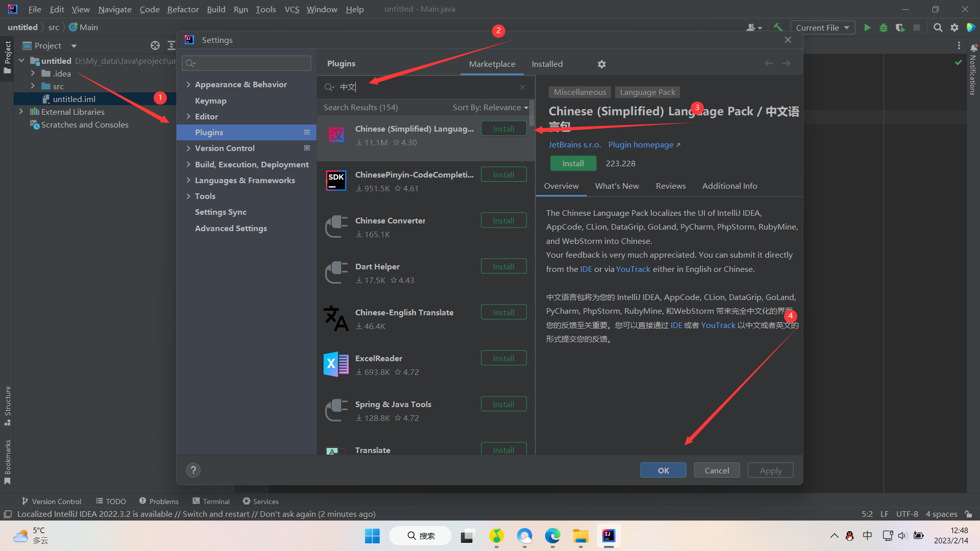This screenshot has height=551, width=980.
Task: Expand Tools settings category
Action: click(x=188, y=196)
